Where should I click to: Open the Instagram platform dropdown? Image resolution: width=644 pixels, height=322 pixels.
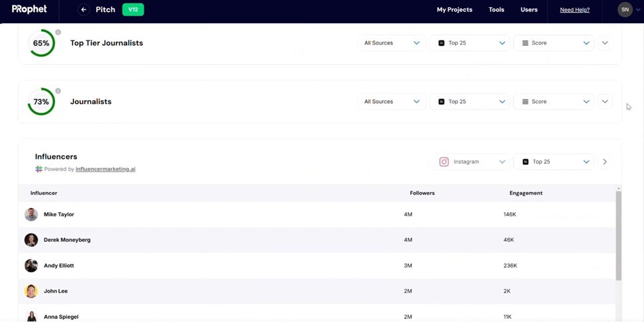point(472,162)
